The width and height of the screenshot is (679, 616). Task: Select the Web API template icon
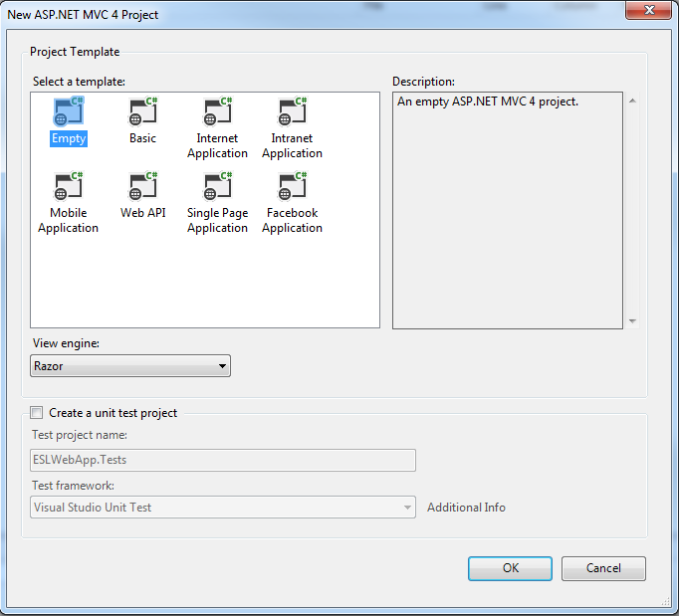coord(143,186)
